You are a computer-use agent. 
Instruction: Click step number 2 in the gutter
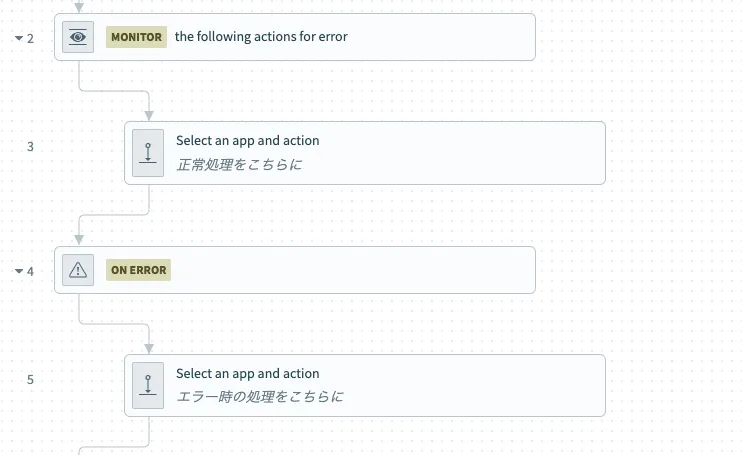click(30, 38)
